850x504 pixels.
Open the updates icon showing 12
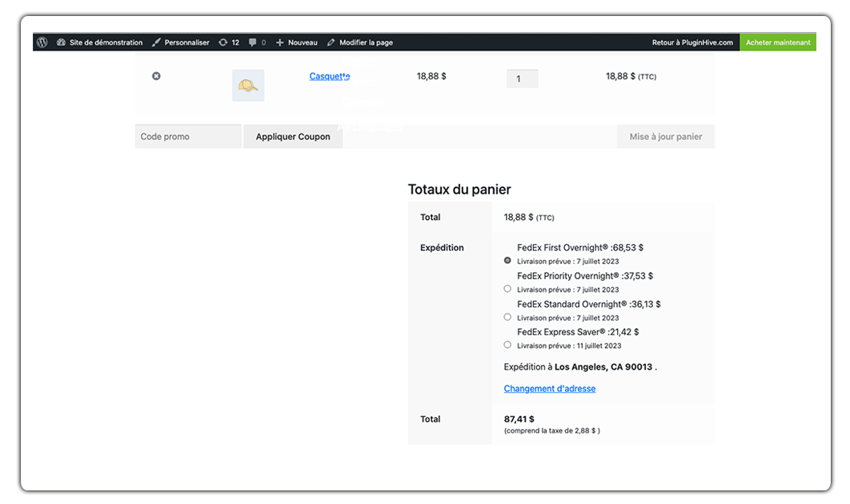click(223, 42)
